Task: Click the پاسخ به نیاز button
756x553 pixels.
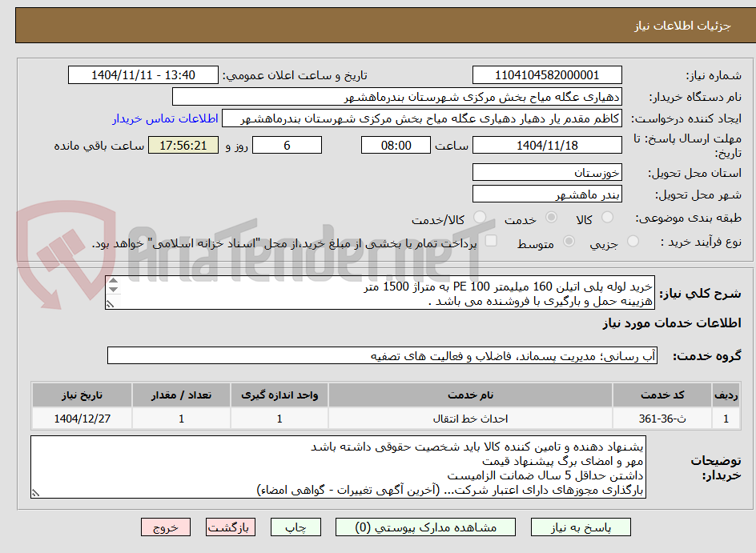Action: (x=581, y=527)
